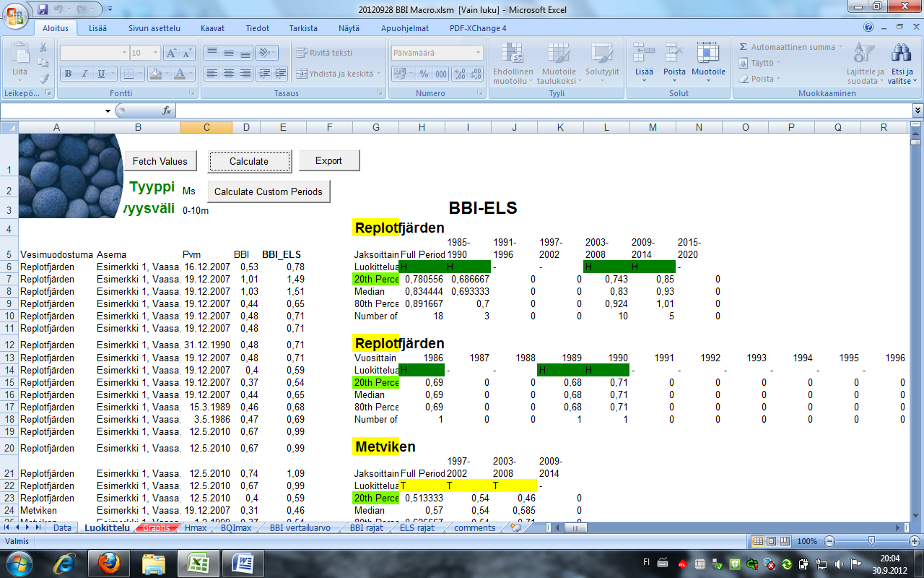The height and width of the screenshot is (578, 924).
Task: Expand the Name Box dropdown arrow
Action: (x=108, y=111)
